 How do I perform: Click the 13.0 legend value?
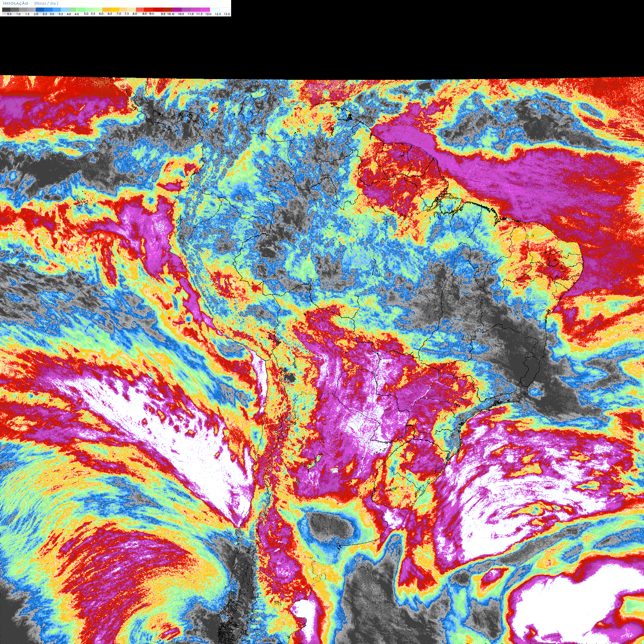point(227,14)
